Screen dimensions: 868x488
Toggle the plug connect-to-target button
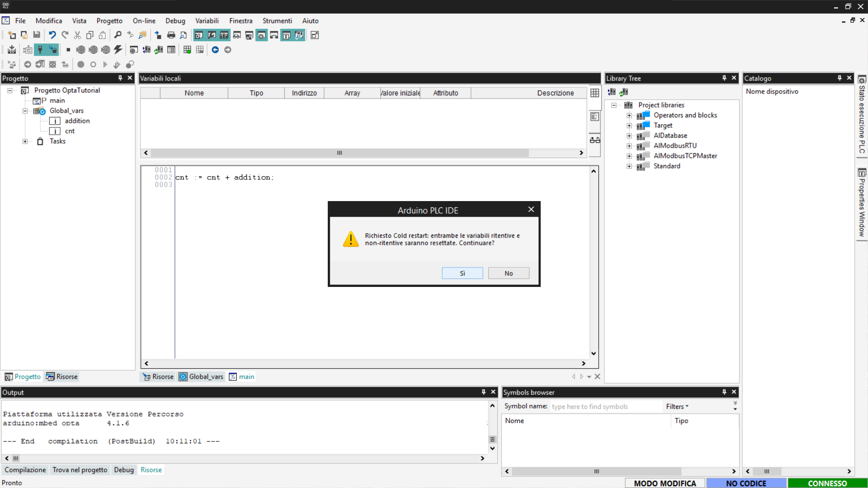[40, 50]
